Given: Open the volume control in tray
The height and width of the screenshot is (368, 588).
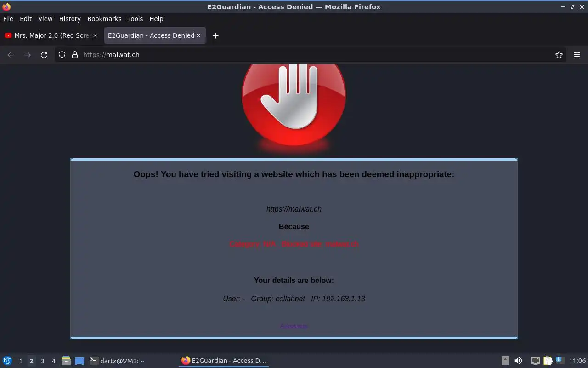Looking at the screenshot, I should click(518, 361).
